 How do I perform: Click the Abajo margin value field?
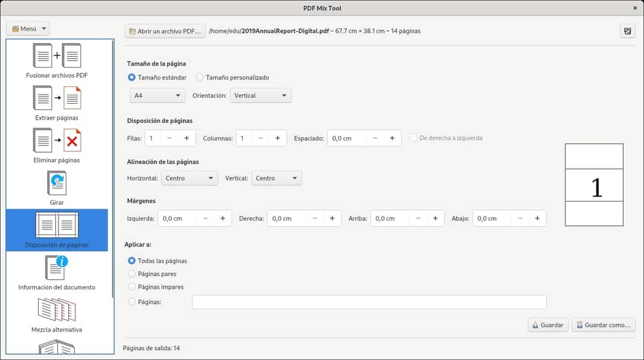492,218
